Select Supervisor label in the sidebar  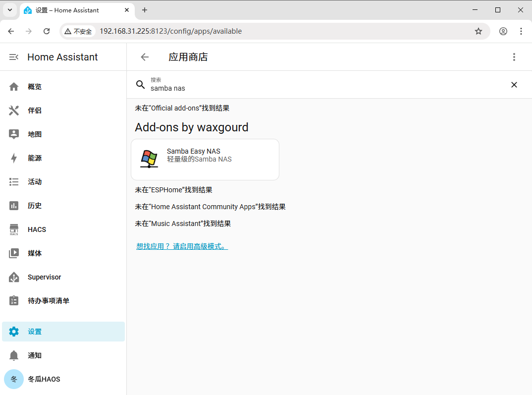tap(45, 277)
